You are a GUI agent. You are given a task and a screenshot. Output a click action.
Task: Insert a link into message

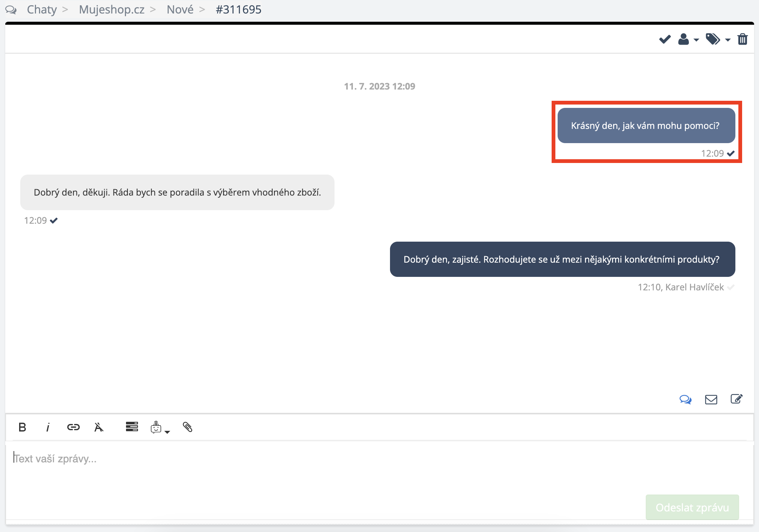[x=73, y=427]
